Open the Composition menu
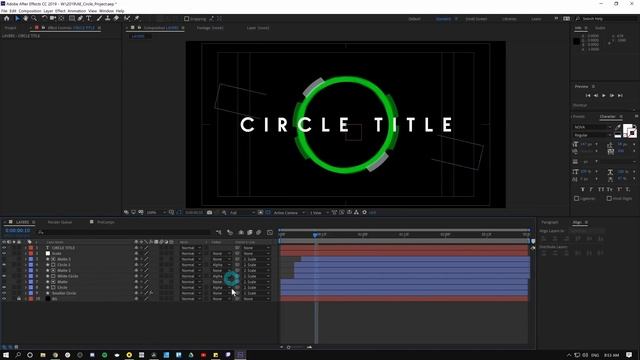640x360 pixels. (30, 11)
